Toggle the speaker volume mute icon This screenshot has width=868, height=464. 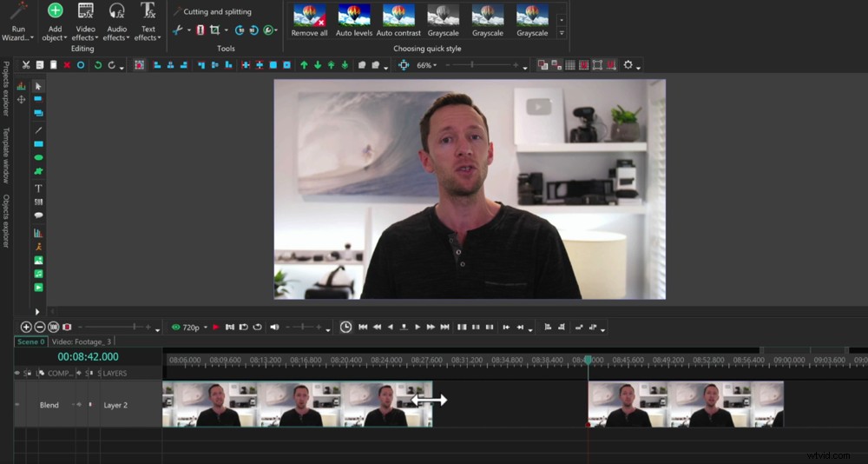click(274, 327)
